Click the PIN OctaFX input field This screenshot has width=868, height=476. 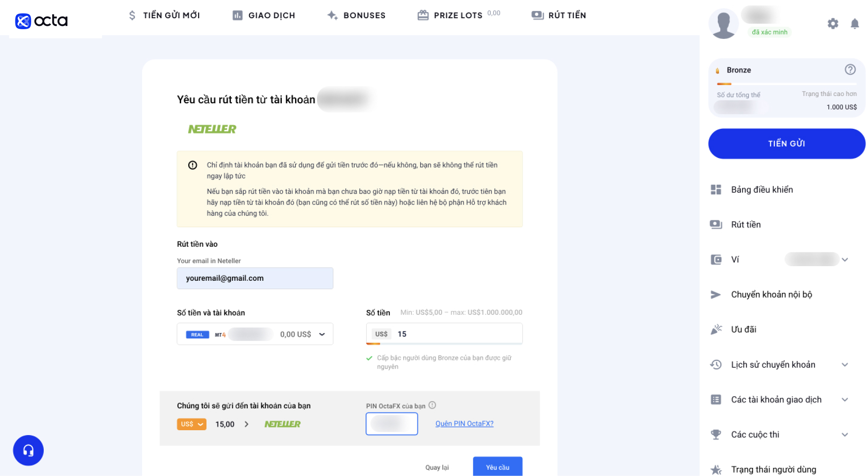391,424
